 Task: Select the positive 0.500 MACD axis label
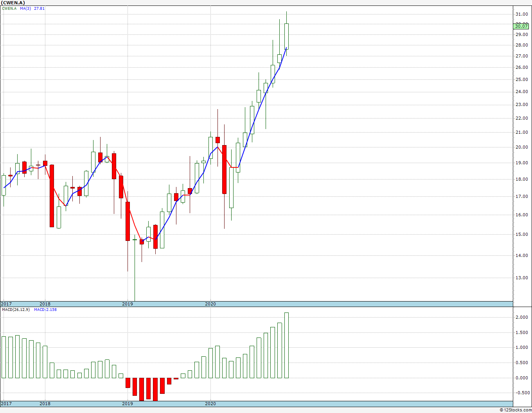tap(521, 363)
